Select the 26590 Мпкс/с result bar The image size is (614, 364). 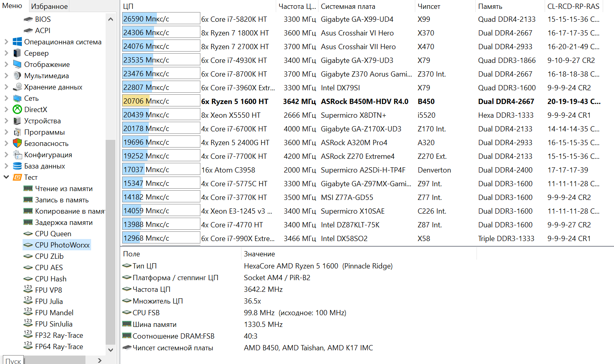(x=161, y=19)
